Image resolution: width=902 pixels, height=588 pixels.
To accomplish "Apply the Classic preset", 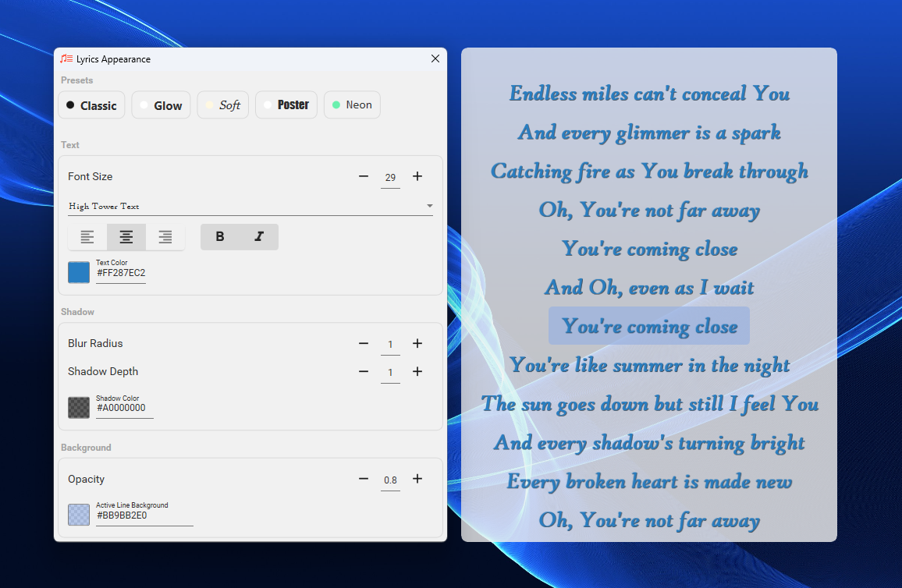I will (91, 105).
